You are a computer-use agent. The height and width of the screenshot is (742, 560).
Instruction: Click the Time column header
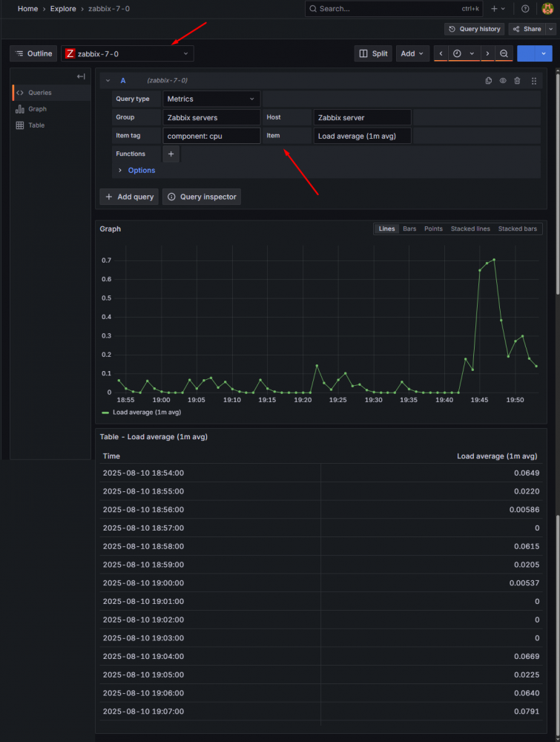point(111,456)
